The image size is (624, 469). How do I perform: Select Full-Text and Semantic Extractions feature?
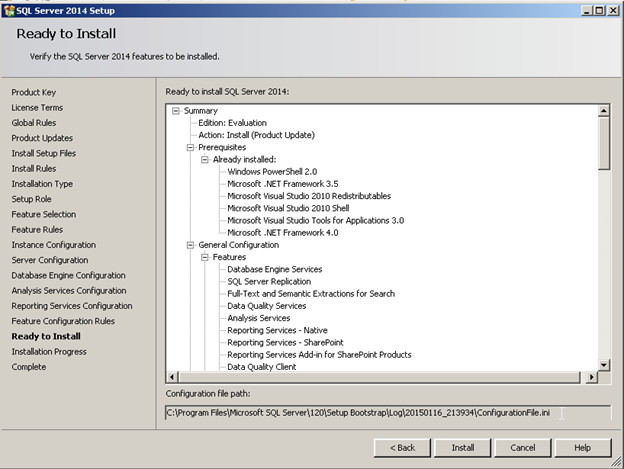[x=311, y=294]
